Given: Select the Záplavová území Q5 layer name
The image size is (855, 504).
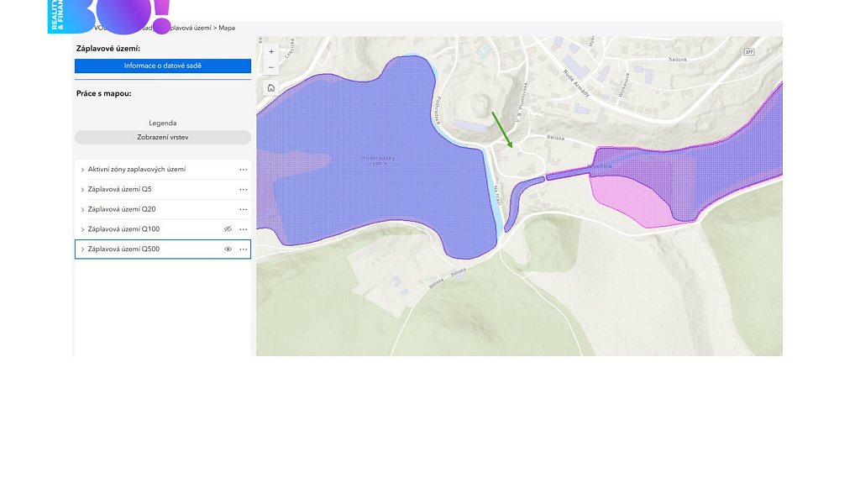Looking at the screenshot, I should point(119,189).
